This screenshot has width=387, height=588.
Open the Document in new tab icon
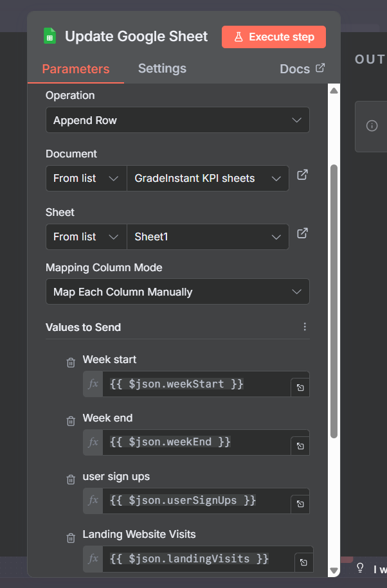302,175
